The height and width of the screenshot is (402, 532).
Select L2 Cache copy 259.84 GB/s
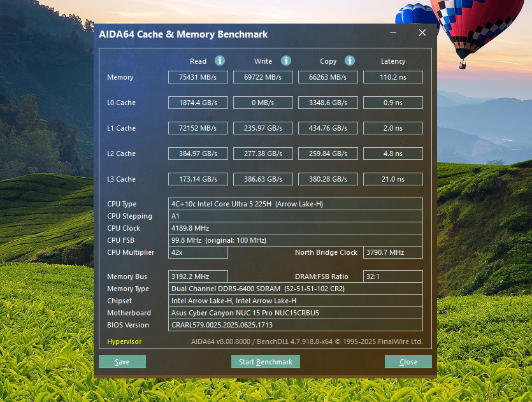(x=327, y=154)
